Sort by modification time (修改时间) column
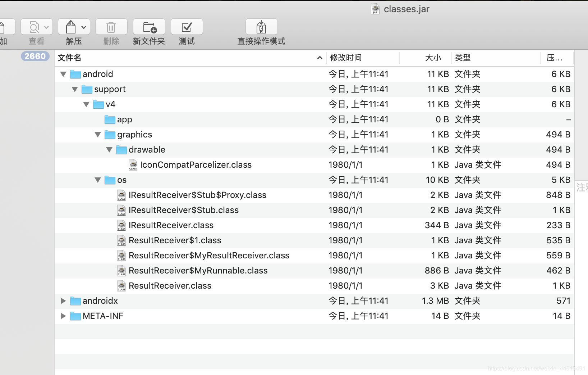The width and height of the screenshot is (588, 375). pyautogui.click(x=363, y=58)
